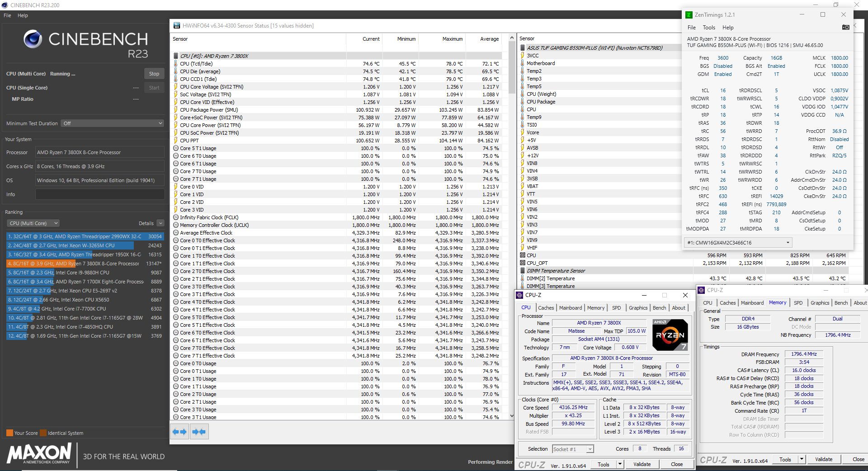Screen dimensions: 868x471
Task: Click the HWiNFO sensor list scrollbar thumb
Action: tap(512, 66)
